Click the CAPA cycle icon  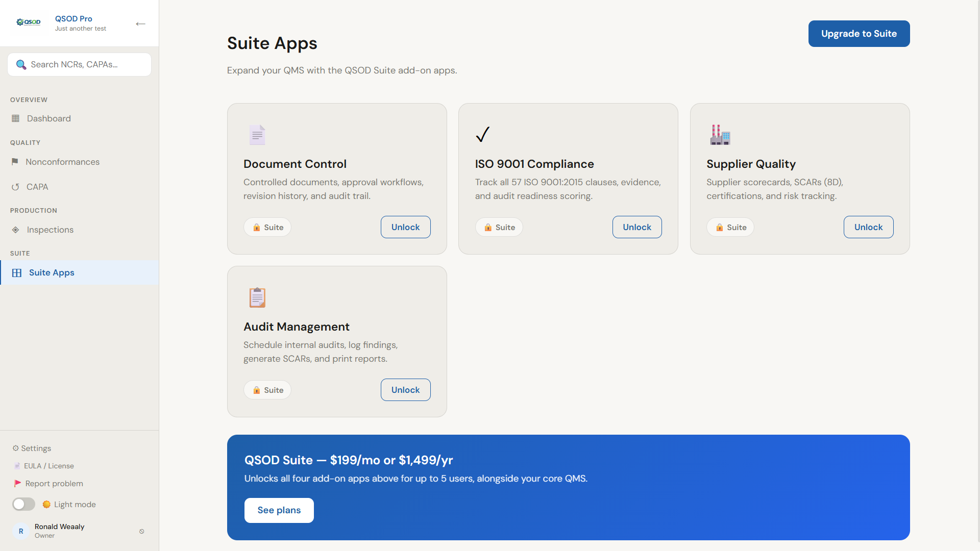(15, 187)
